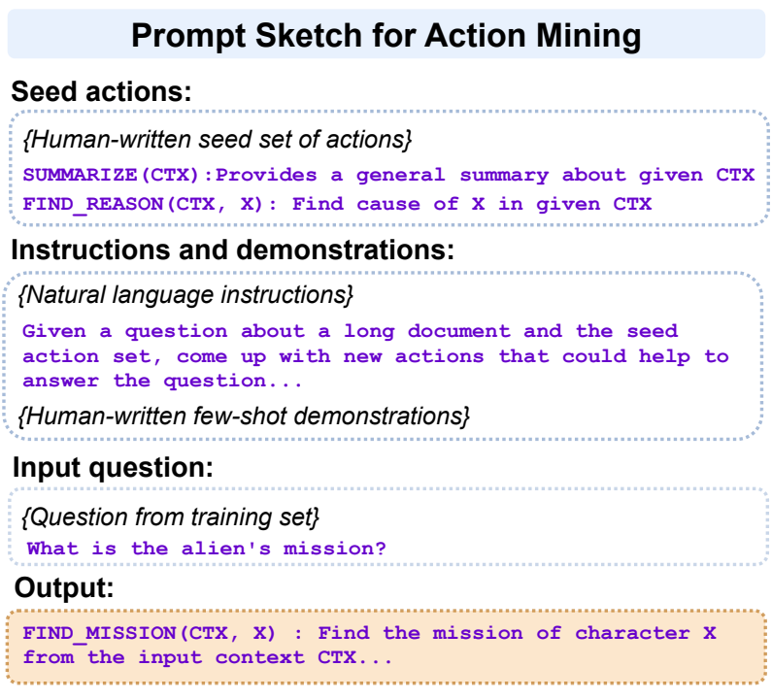Click the 'Given a question about a long document' text
The width and height of the screenshot is (772, 700).
pos(350,331)
